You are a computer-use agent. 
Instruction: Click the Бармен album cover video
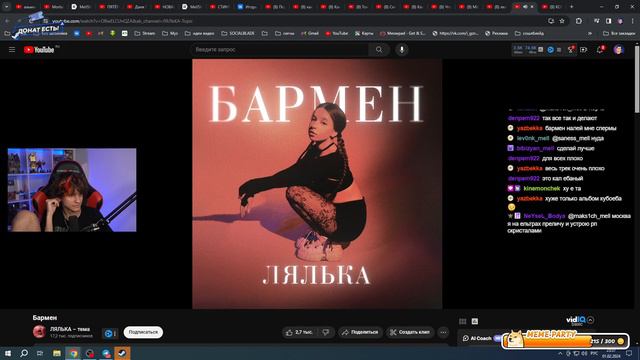point(317,184)
